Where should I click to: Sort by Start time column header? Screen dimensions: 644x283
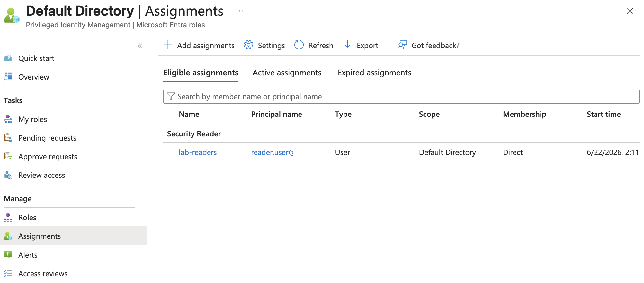[x=604, y=114]
